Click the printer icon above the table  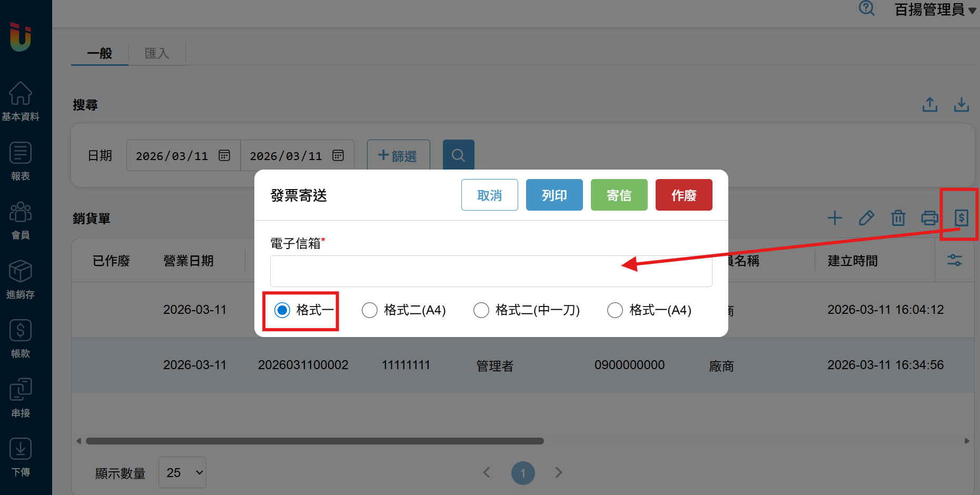929,217
